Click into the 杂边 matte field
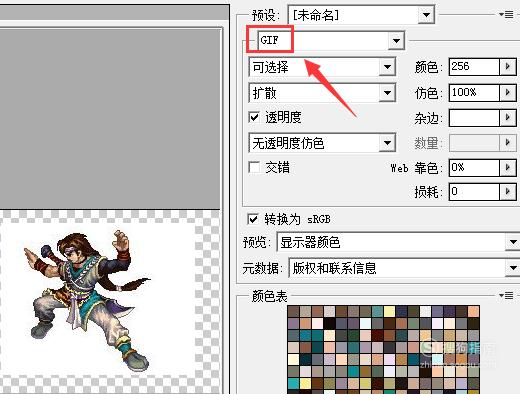Image resolution: width=520 pixels, height=394 pixels. 474,117
